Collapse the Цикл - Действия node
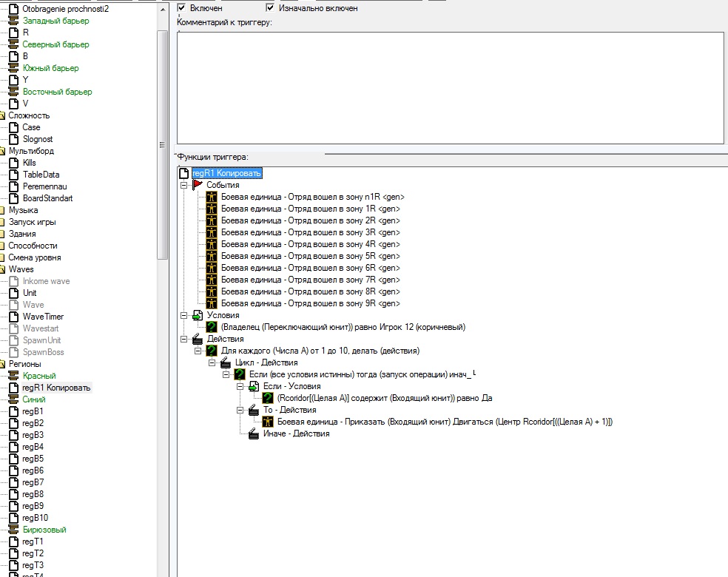The height and width of the screenshot is (577, 728). click(212, 363)
